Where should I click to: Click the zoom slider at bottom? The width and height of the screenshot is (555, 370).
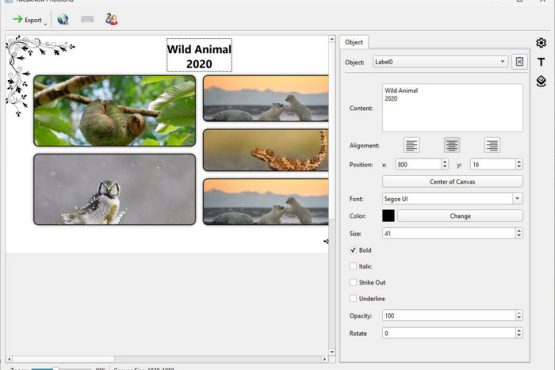click(x=61, y=369)
